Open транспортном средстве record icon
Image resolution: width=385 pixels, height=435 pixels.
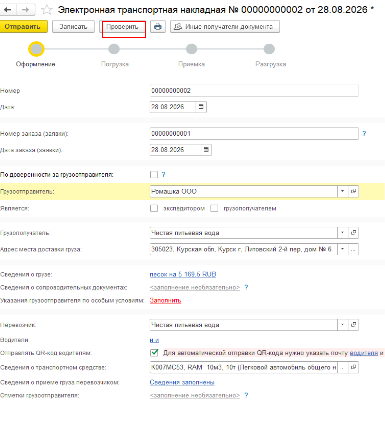[353, 367]
